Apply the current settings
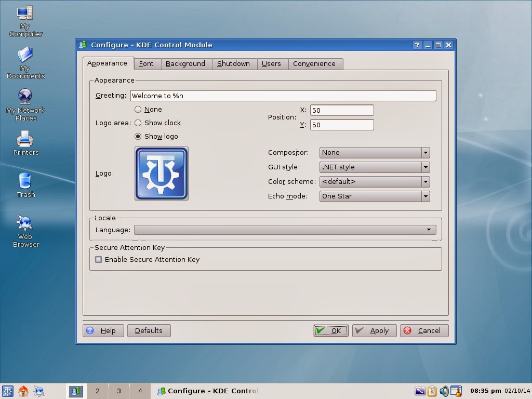The image size is (532, 399). [374, 330]
